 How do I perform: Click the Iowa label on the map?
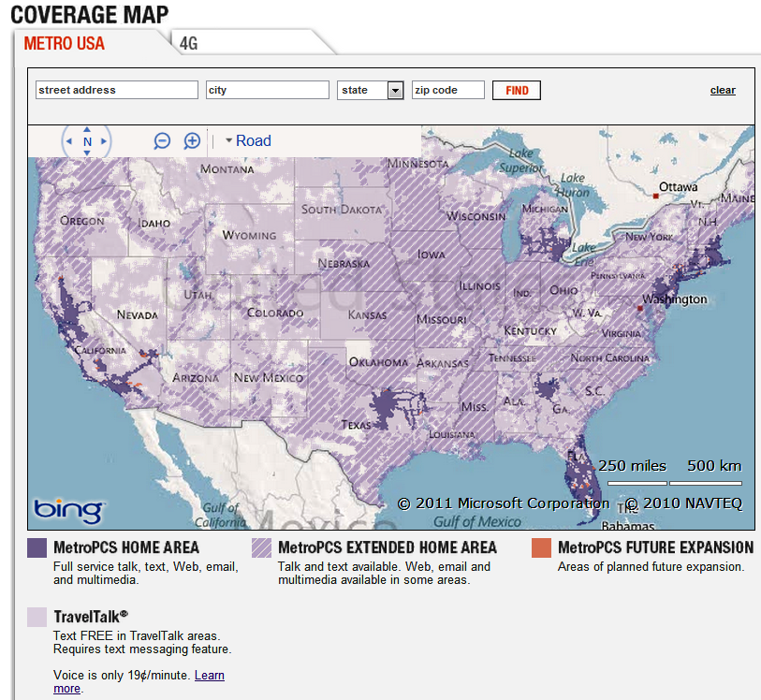431,255
